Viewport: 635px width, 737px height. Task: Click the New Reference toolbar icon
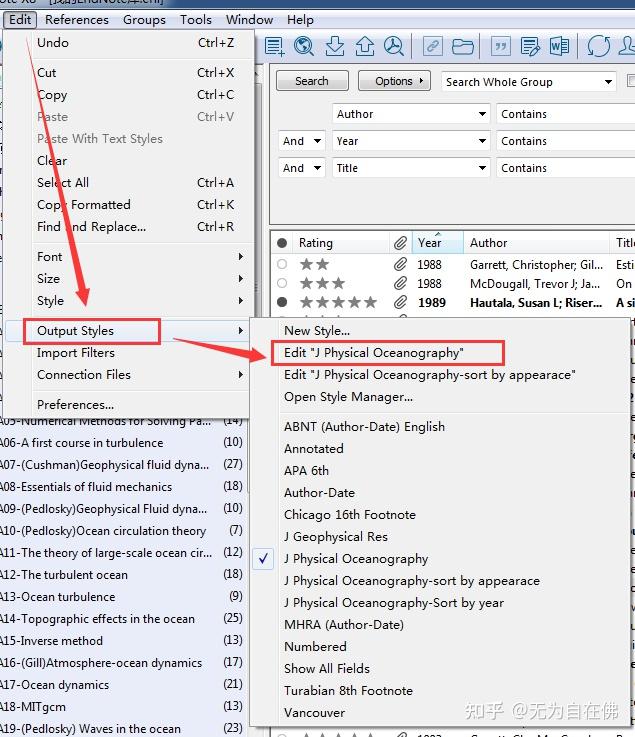click(274, 46)
